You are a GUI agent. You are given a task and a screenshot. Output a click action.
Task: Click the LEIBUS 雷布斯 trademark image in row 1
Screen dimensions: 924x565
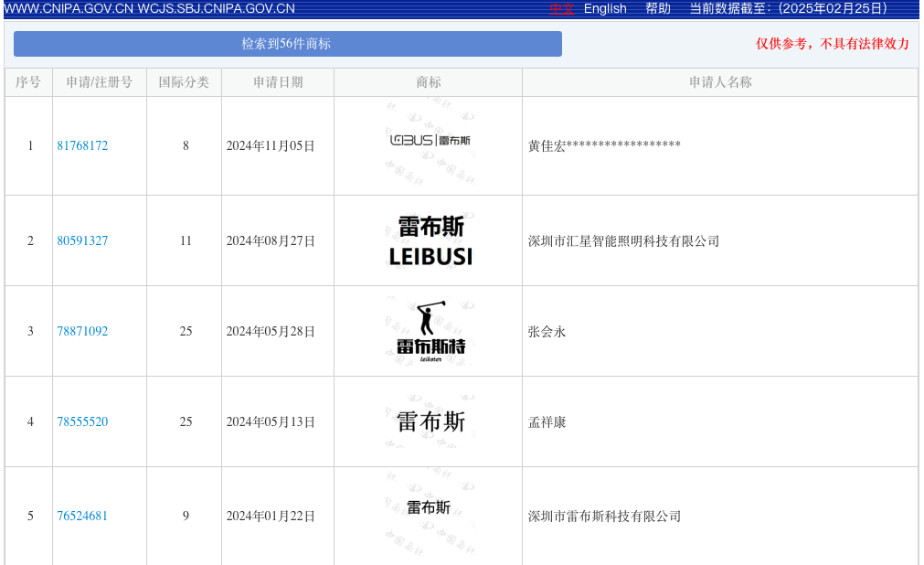[x=430, y=141]
